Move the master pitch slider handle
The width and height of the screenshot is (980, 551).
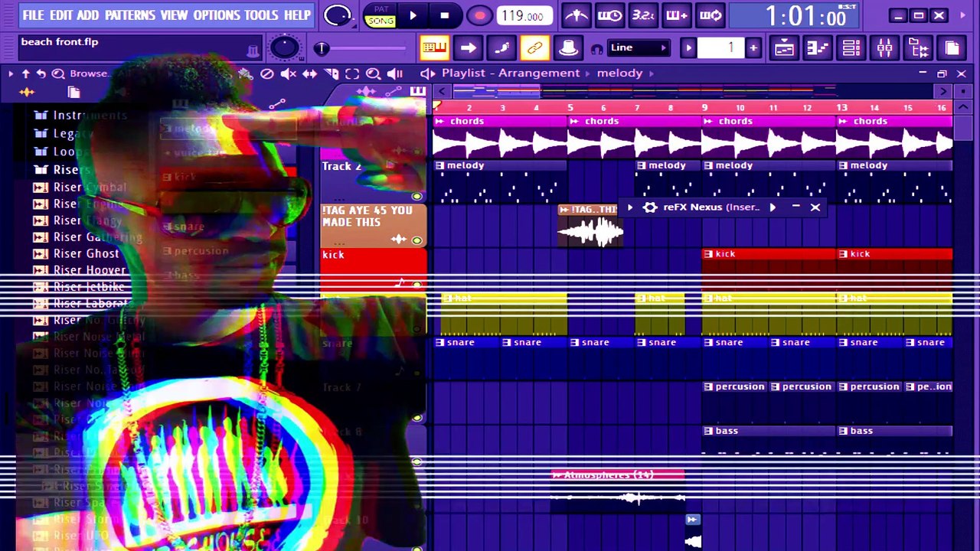[322, 48]
